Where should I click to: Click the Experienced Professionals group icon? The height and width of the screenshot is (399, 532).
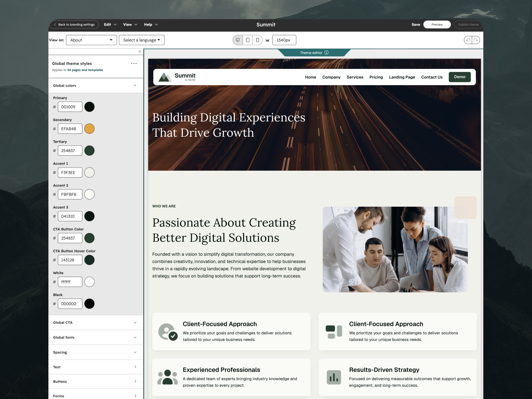click(168, 377)
